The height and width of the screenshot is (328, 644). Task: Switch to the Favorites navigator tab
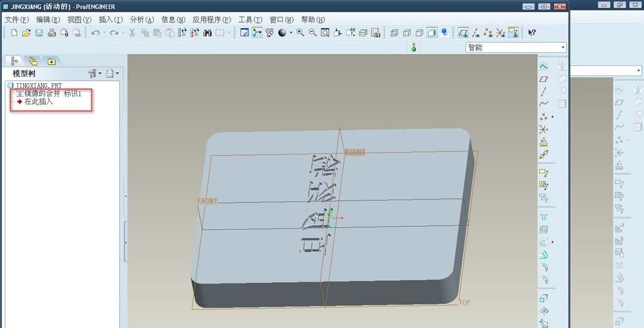click(x=52, y=61)
